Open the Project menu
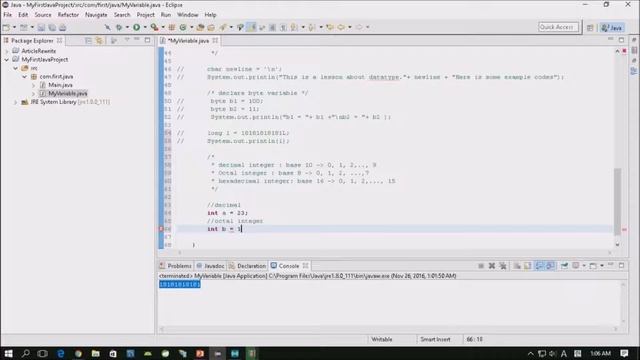Screen dimensions: 640x360 click(x=146, y=15)
